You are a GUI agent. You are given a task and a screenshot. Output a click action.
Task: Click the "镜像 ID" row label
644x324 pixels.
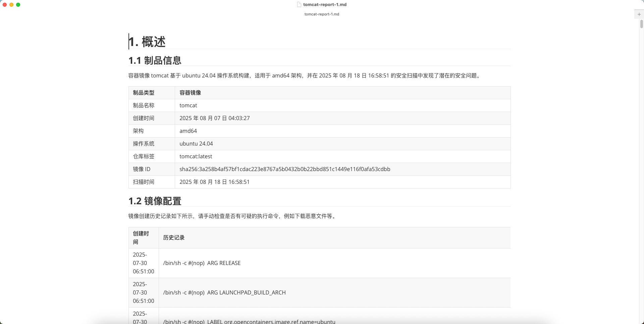click(142, 169)
